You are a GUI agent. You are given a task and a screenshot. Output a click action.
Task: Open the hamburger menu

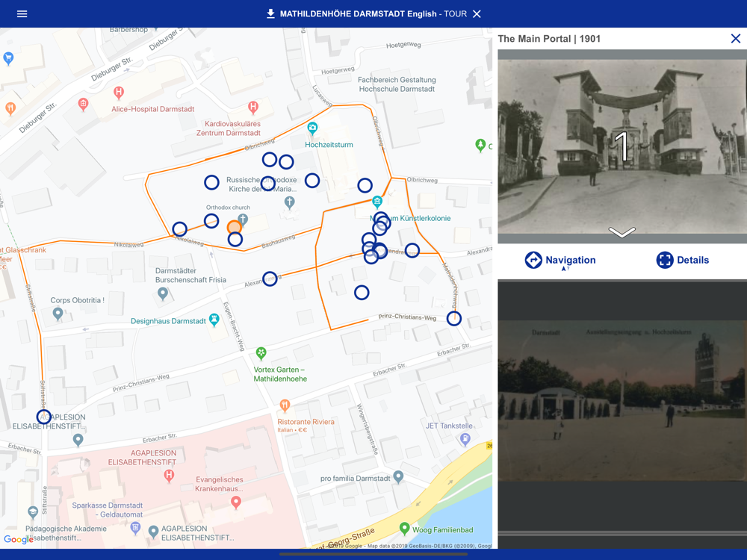(22, 13)
